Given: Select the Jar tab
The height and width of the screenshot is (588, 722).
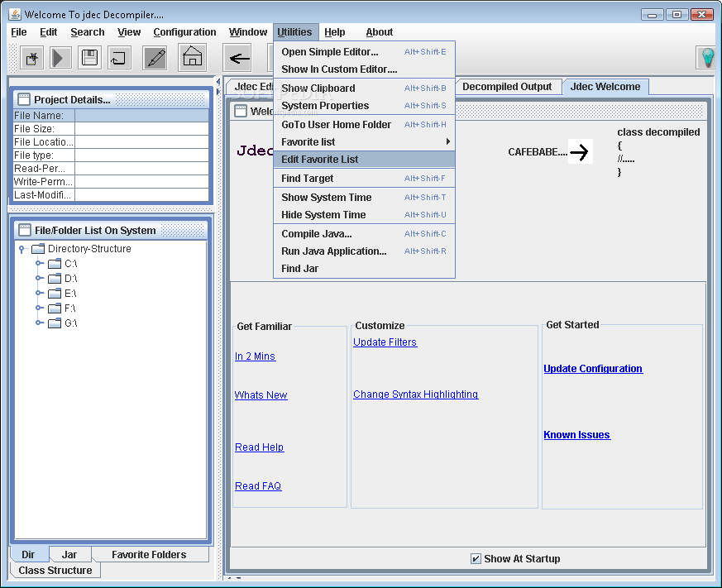Looking at the screenshot, I should click(69, 554).
